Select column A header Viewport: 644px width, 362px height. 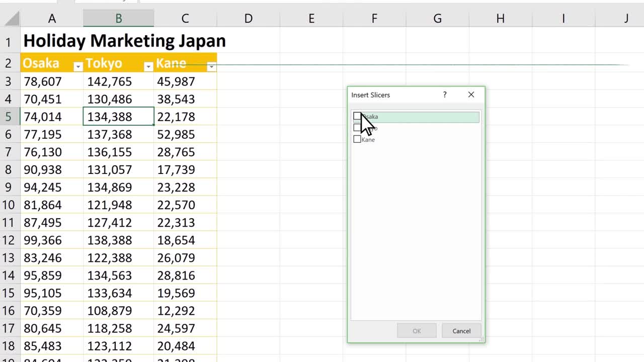pos(52,19)
